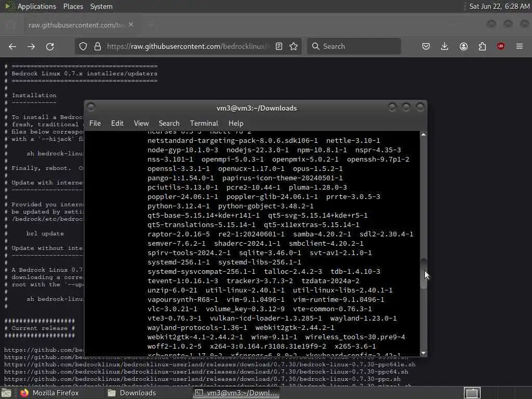Click 'webkit2gtk-2.44.2-1' in terminal output
532x399 pixels.
click(x=295, y=328)
